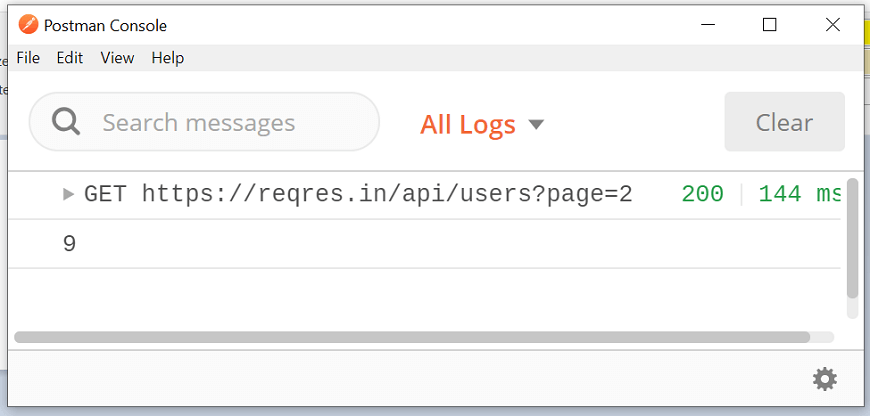870x416 pixels.
Task: Click the Search messages field
Action: tap(204, 122)
